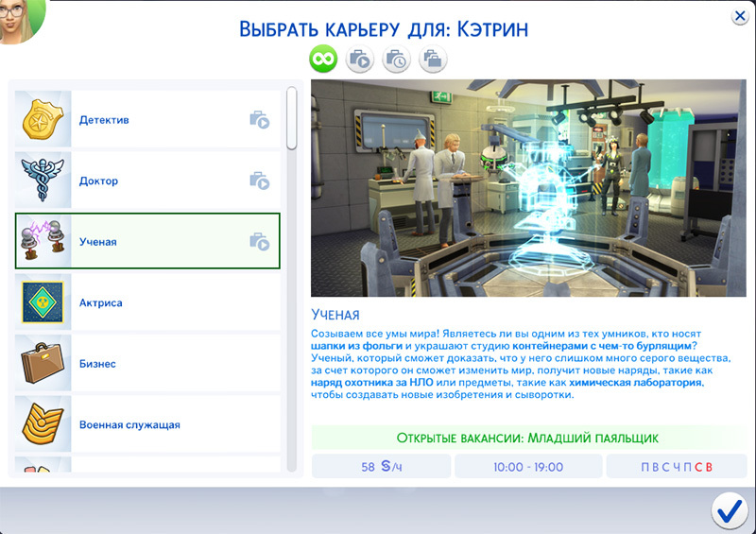Click the Ученая description heading
This screenshot has width=756, height=534.
(x=335, y=315)
